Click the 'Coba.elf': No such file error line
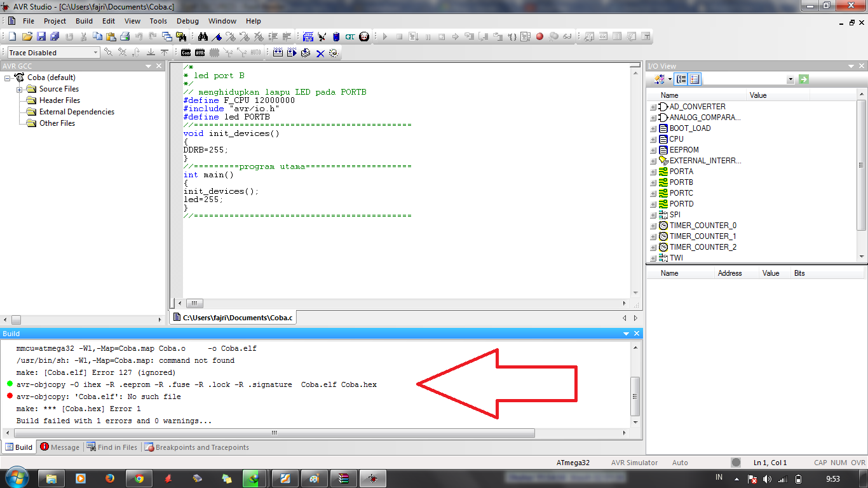Screen dimensions: 868x488 click(x=98, y=396)
